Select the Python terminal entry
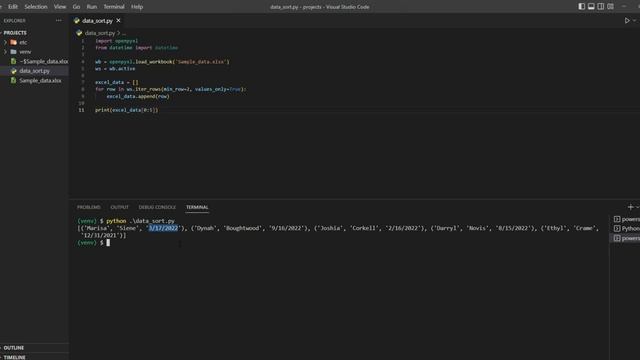This screenshot has height=360, width=640. pos(627,229)
